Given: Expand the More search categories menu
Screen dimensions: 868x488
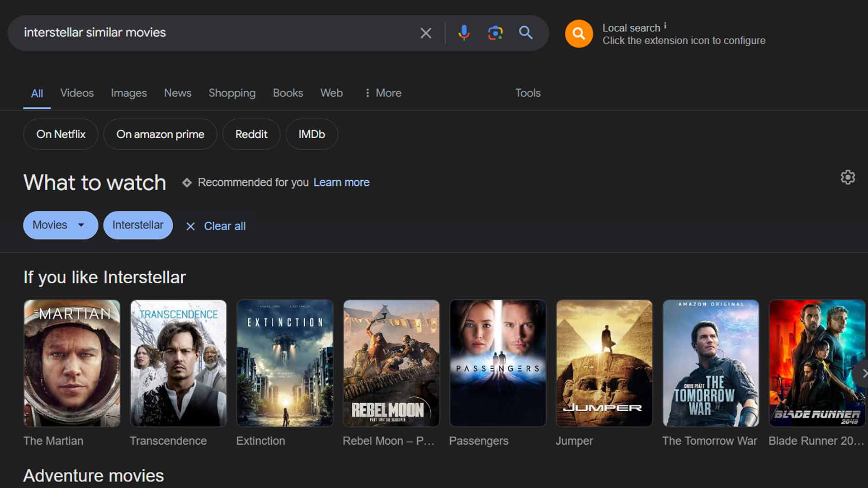Looking at the screenshot, I should (x=383, y=93).
